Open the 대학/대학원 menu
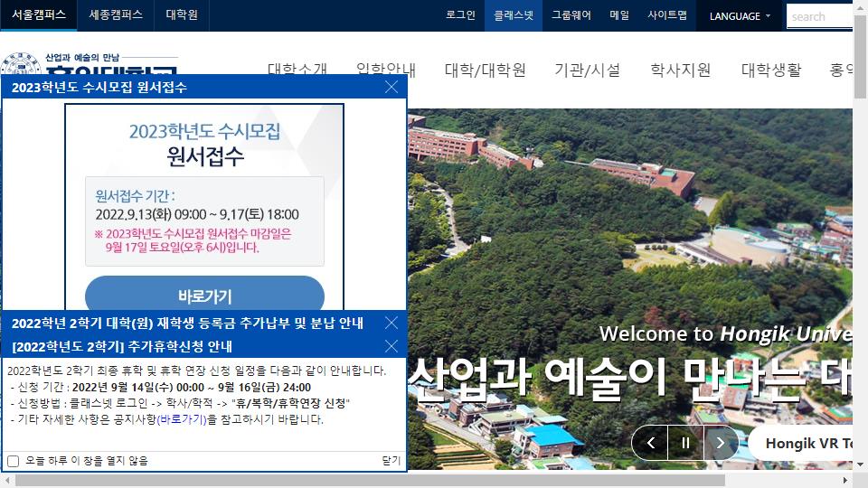 pyautogui.click(x=485, y=70)
